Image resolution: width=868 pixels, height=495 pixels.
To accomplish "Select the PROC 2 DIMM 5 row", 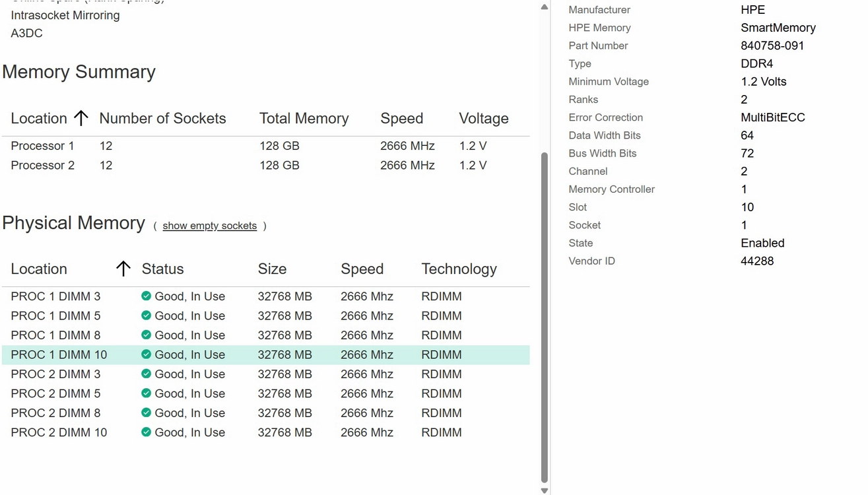I will click(265, 393).
